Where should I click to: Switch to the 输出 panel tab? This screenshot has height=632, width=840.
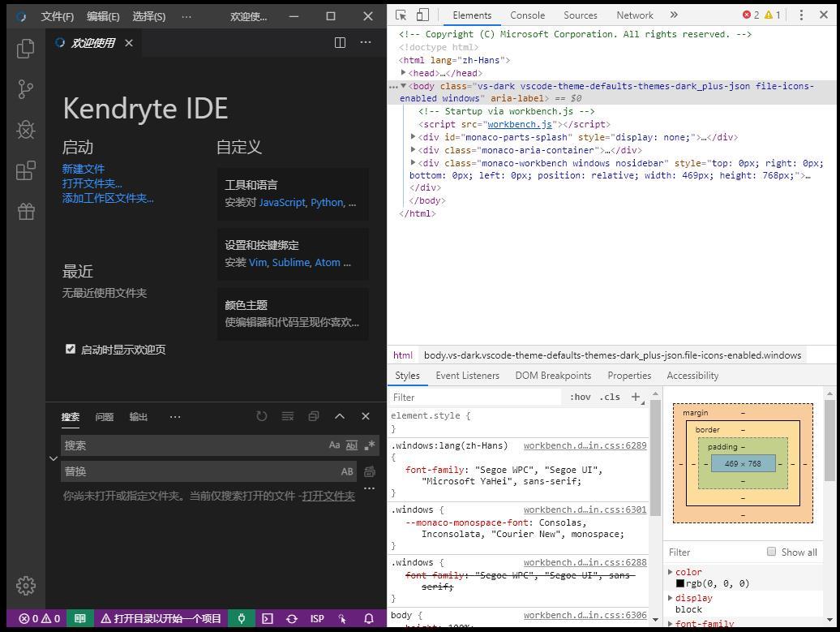coord(138,416)
